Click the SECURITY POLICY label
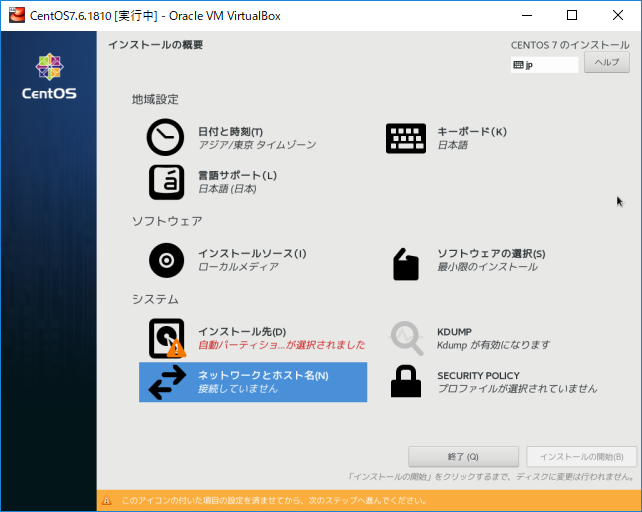 click(478, 376)
